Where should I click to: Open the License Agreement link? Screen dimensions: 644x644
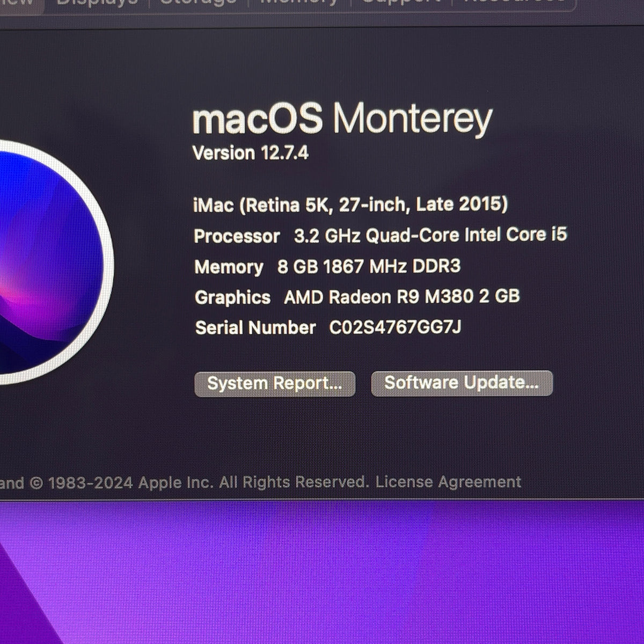coord(448,482)
